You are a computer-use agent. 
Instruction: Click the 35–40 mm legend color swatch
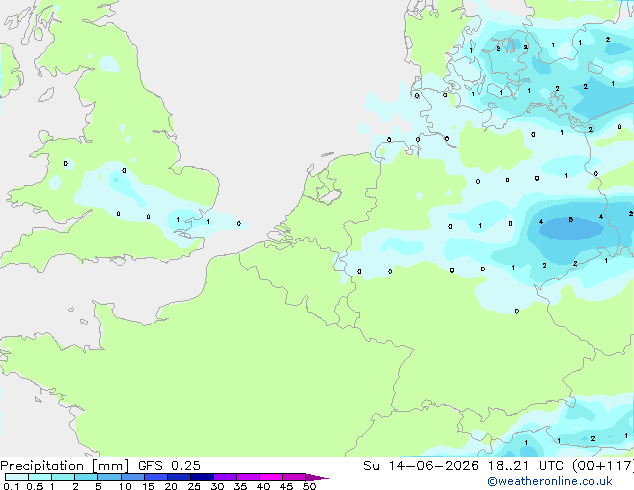pos(247,477)
